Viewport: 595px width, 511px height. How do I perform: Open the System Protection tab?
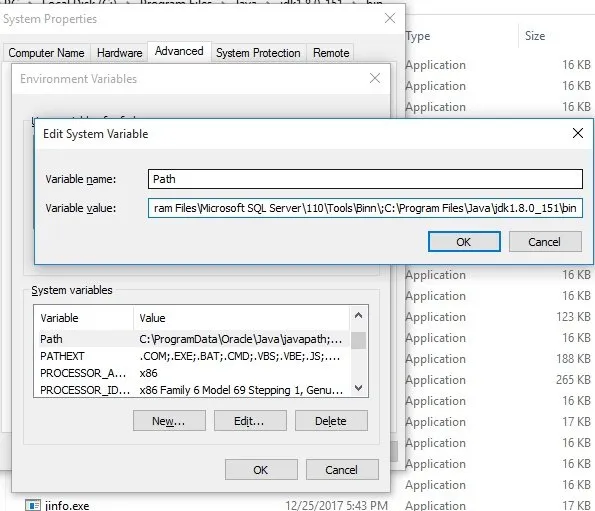pyautogui.click(x=258, y=53)
